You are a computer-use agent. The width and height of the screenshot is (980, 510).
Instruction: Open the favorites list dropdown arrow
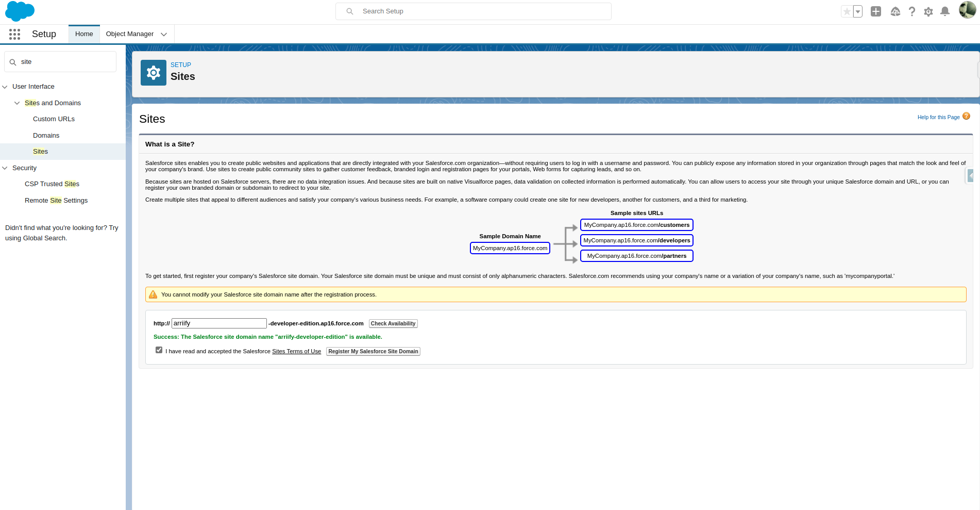point(858,11)
